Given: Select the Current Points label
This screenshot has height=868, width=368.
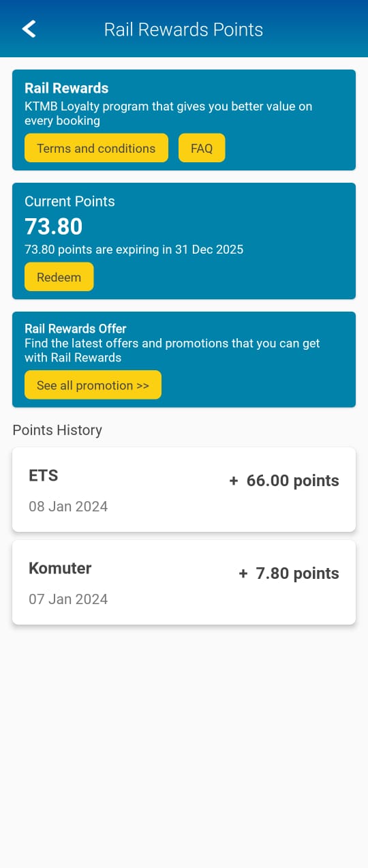Looking at the screenshot, I should 70,201.
